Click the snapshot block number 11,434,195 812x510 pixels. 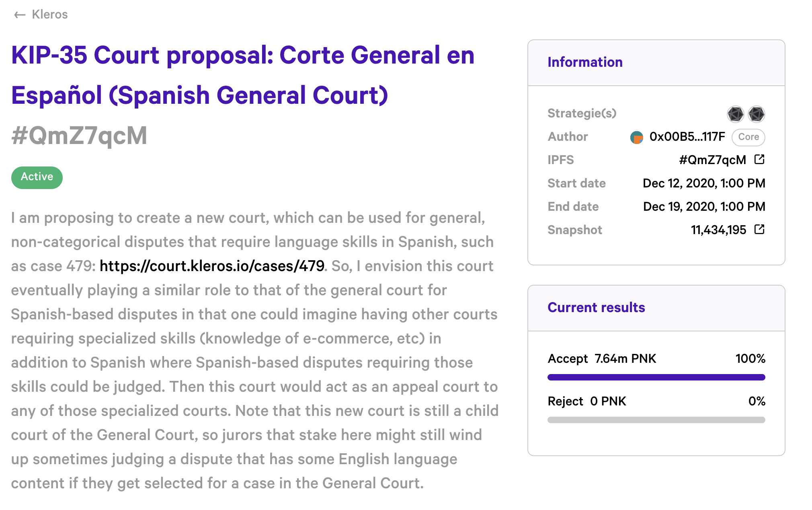(x=718, y=230)
